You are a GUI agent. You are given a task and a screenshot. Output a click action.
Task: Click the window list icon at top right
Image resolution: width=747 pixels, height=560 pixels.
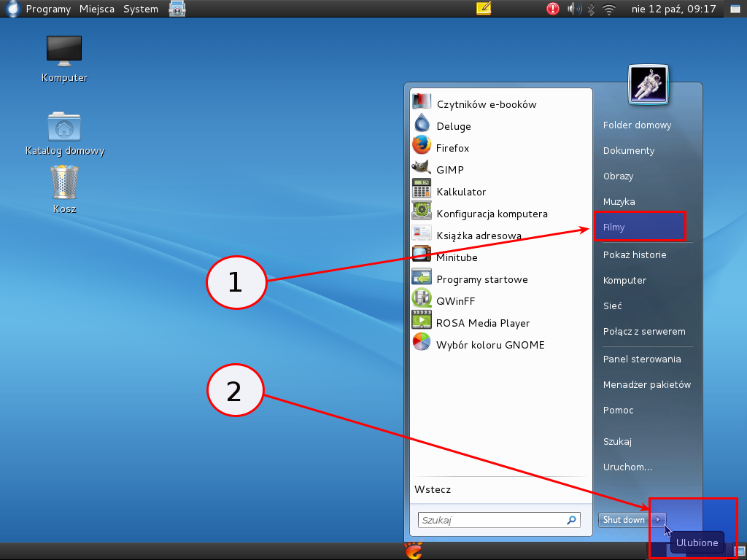(x=735, y=9)
